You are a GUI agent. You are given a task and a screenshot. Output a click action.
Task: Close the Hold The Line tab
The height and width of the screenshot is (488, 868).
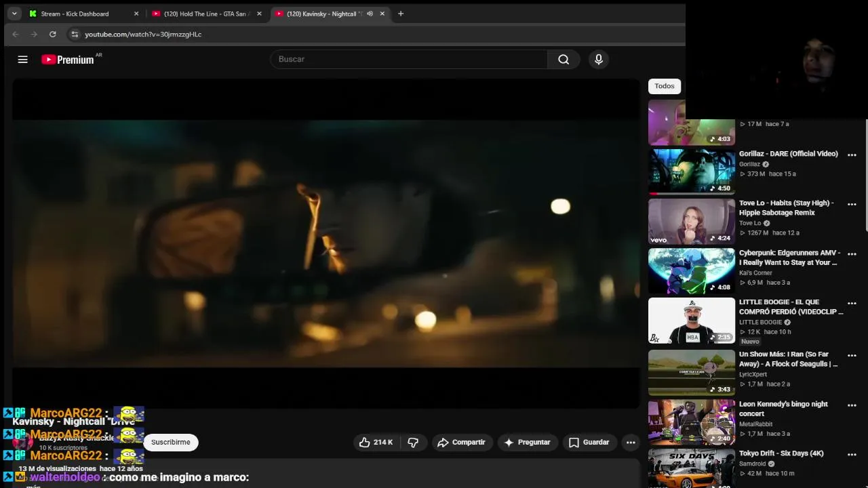(x=259, y=14)
